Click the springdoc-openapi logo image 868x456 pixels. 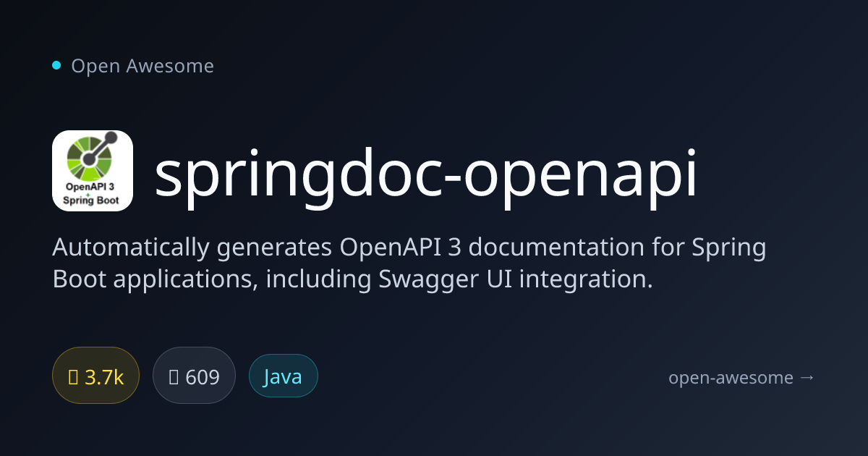coord(93,171)
